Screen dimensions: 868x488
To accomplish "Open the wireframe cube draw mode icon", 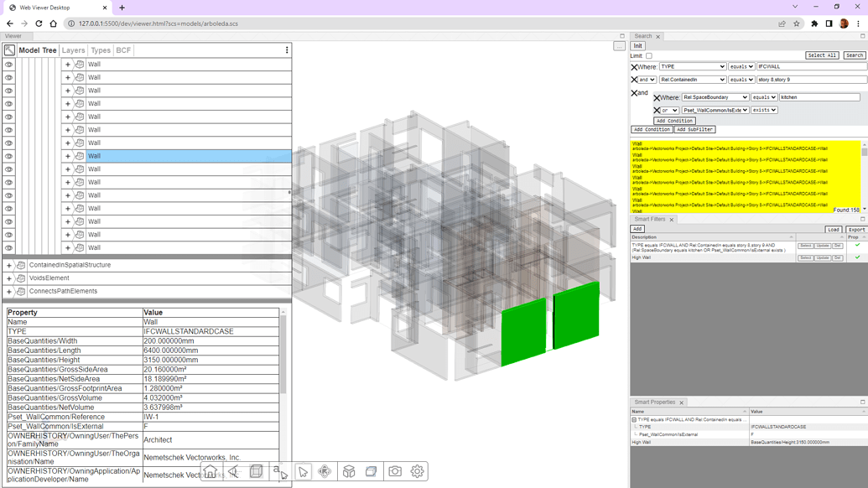I will pos(257,471).
